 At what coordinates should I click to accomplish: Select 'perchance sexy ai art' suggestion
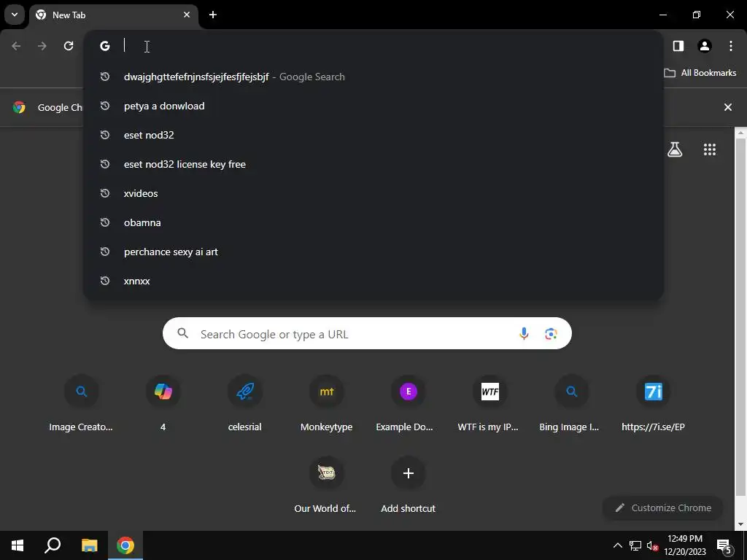tap(373, 252)
